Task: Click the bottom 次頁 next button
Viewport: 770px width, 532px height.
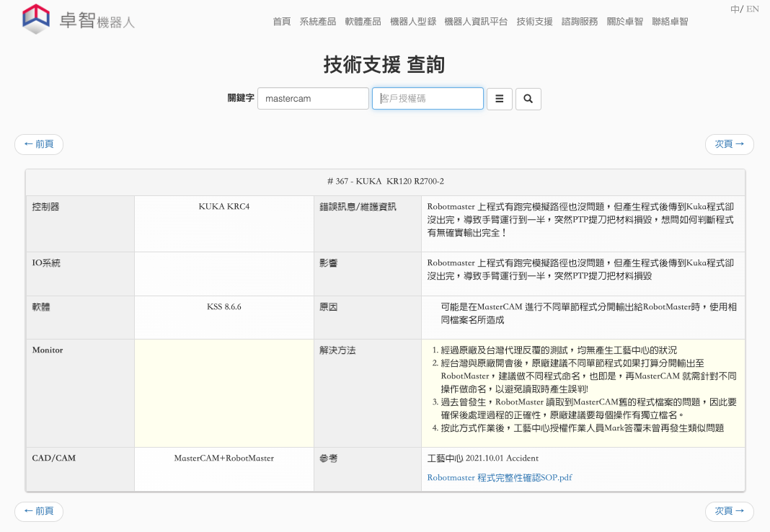Action: click(729, 511)
